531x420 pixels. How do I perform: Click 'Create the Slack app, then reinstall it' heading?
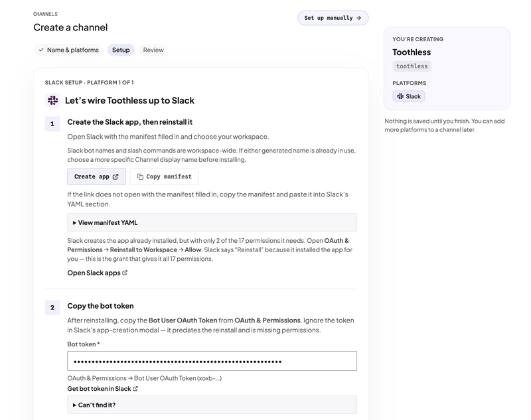[129, 122]
